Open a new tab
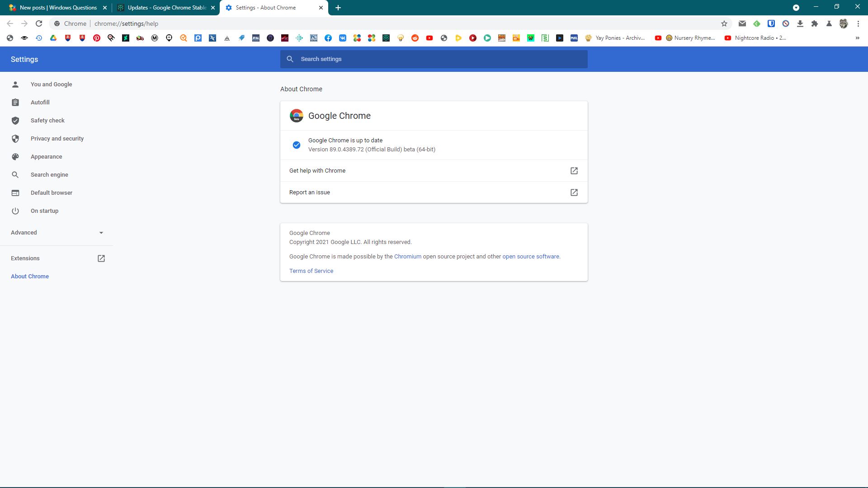Screen dimensions: 868x488 coord(338,8)
